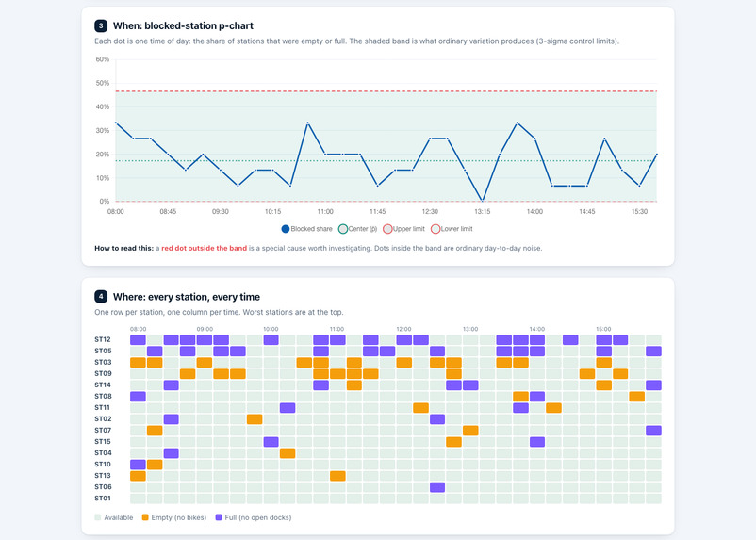Image resolution: width=756 pixels, height=540 pixels.
Task: Click the ST02 row label
Action: [x=103, y=419]
